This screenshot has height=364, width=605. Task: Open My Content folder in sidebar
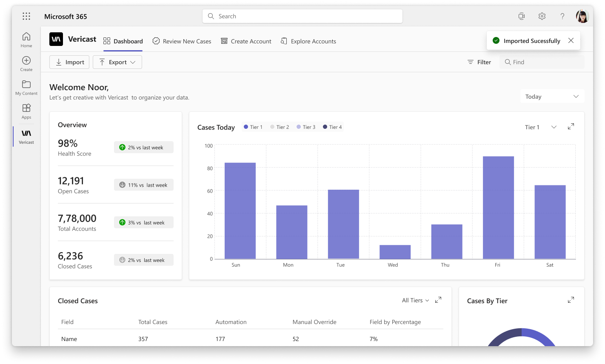[x=26, y=87]
